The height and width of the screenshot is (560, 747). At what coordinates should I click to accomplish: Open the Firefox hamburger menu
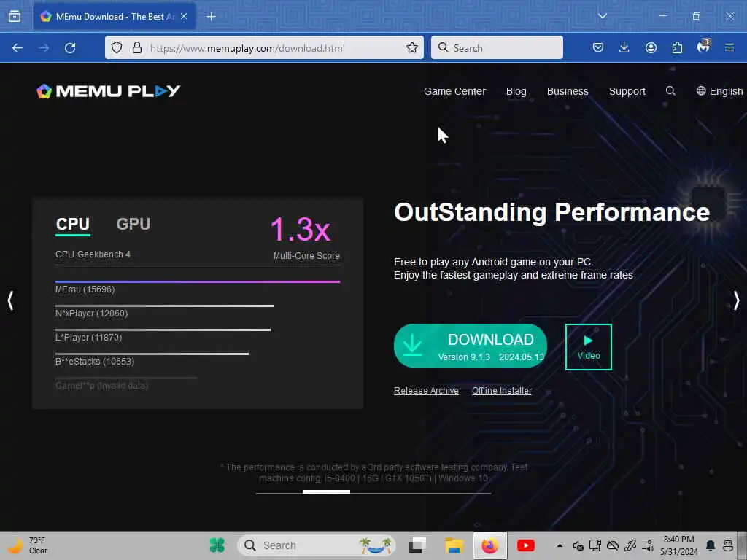[729, 47]
